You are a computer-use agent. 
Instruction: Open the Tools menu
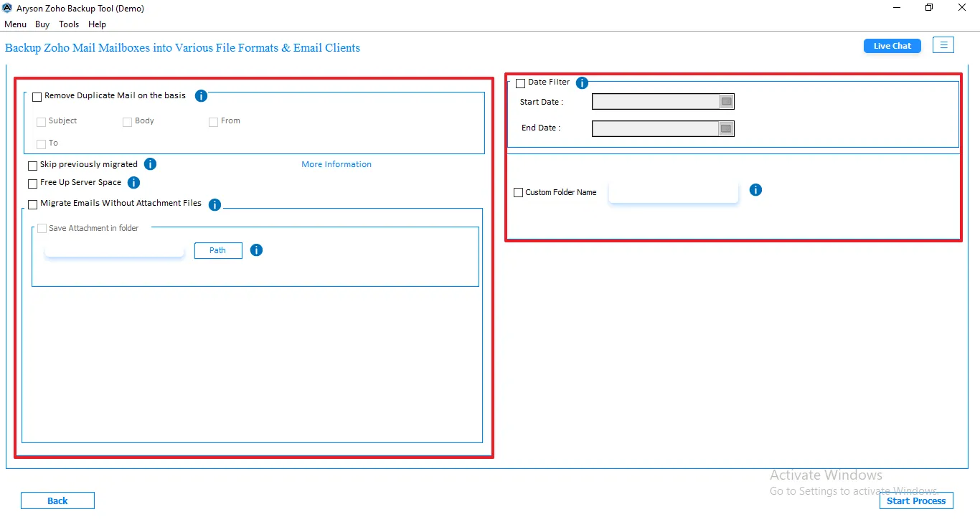pyautogui.click(x=69, y=24)
